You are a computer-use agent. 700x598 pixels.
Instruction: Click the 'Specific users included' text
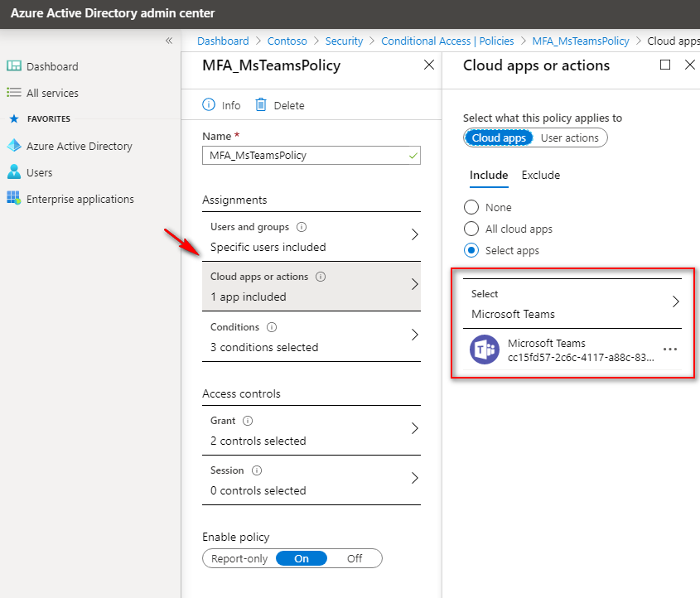click(268, 247)
